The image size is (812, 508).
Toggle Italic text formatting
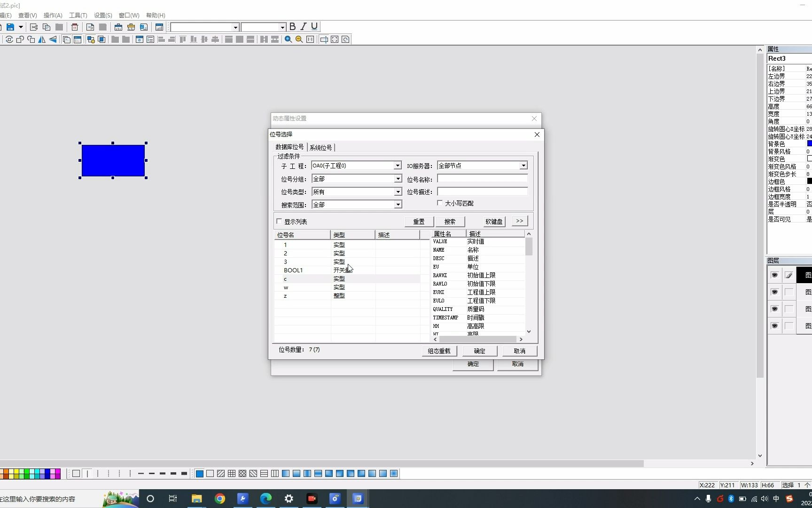pyautogui.click(x=304, y=27)
